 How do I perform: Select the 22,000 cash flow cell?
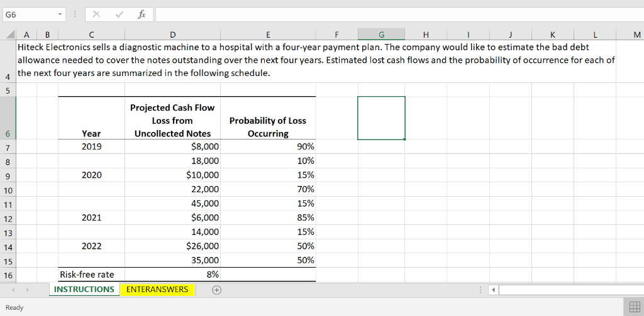(172, 189)
